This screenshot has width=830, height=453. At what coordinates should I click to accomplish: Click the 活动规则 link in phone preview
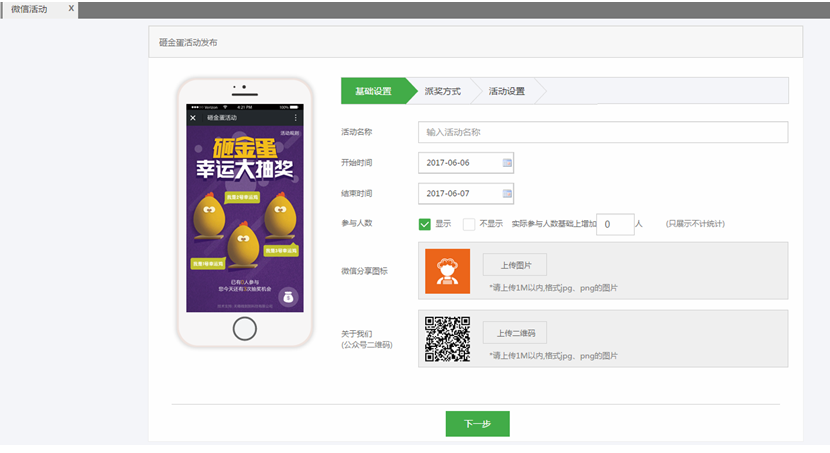pyautogui.click(x=290, y=132)
